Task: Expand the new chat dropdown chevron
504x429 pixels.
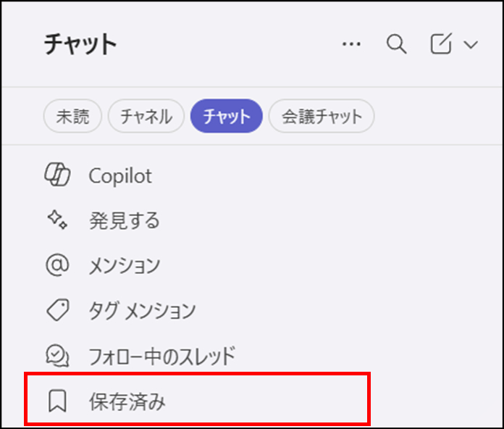Action: pyautogui.click(x=470, y=45)
